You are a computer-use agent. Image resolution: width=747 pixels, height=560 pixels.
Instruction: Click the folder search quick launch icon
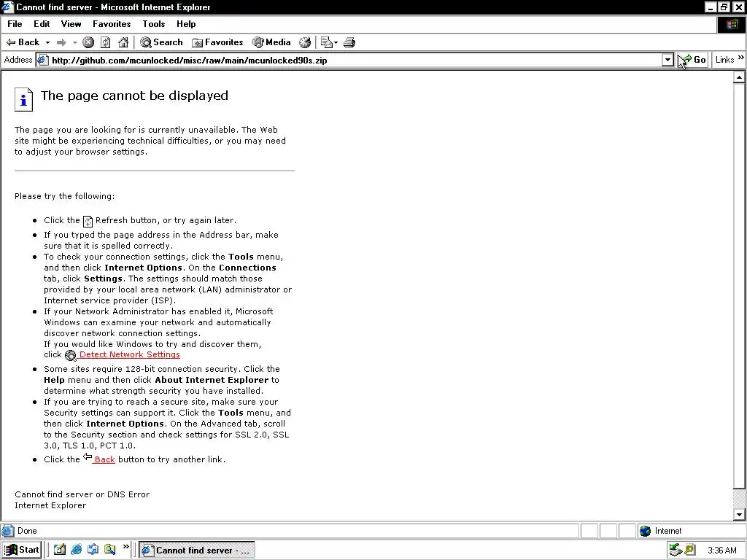(109, 550)
